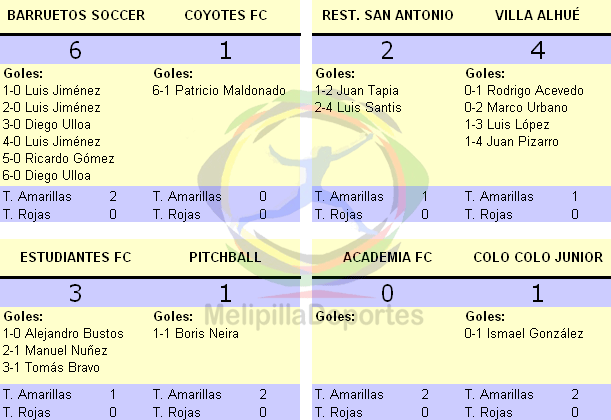The height and width of the screenshot is (420, 611).
Task: Select the COYOTES FC team header
Action: (226, 15)
